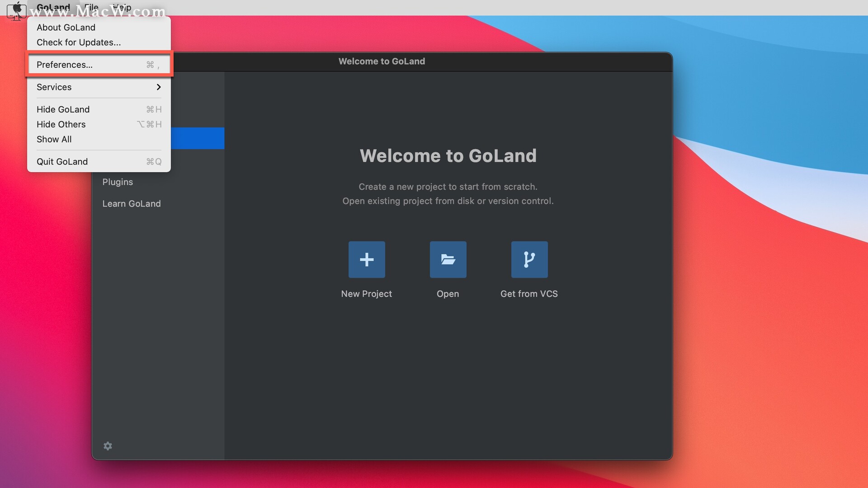Click the Open folder icon

click(448, 259)
